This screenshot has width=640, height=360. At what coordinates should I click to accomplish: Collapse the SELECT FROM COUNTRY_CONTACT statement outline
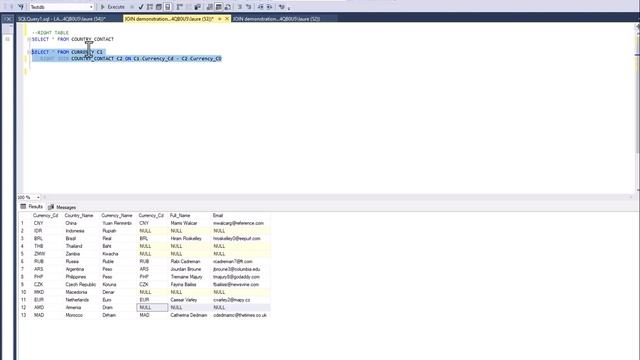click(29, 39)
